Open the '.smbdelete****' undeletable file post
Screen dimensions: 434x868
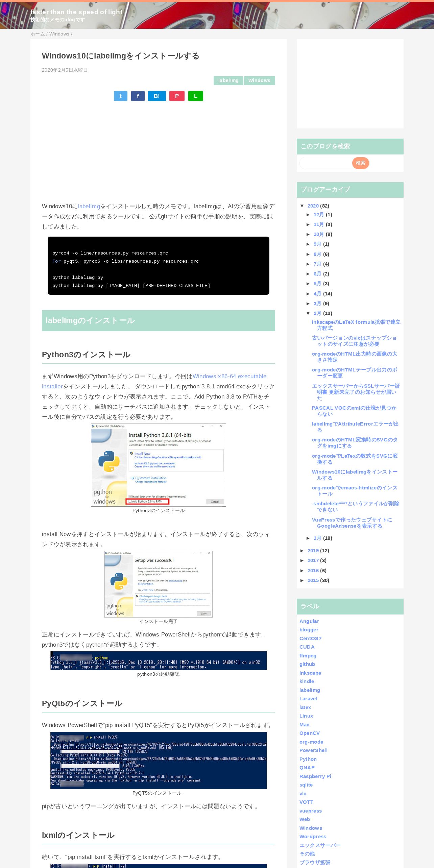point(355,507)
